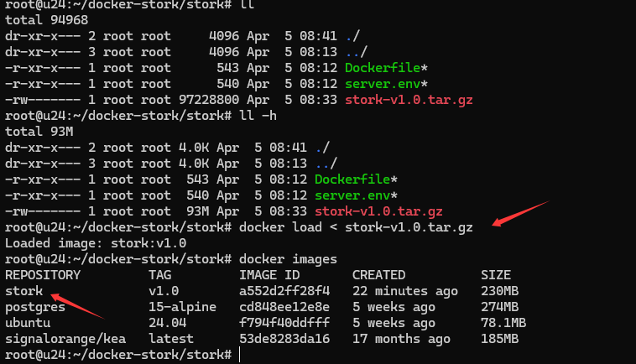Click the signalorange/kea repository name
Viewport: 636px width, 364px height.
point(65,339)
